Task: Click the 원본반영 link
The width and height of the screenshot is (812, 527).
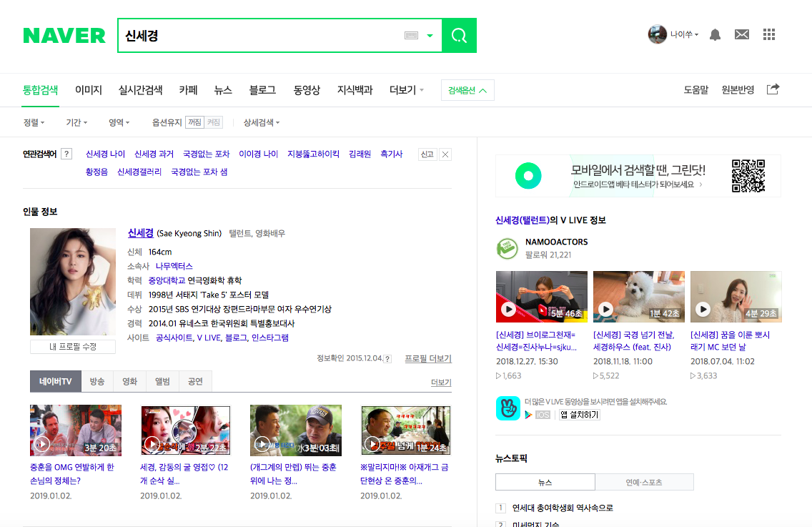Action: (738, 89)
